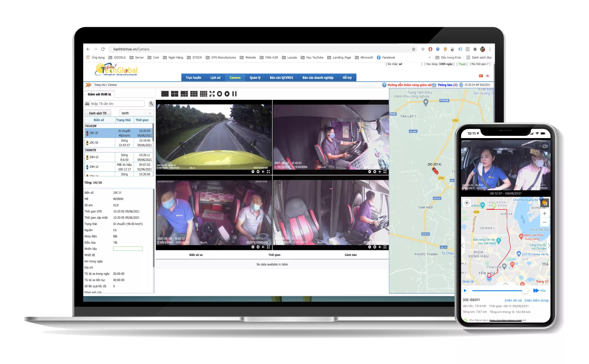Click Hiện tất cả on the phone
The width and height of the screenshot is (589, 364).
click(x=513, y=300)
